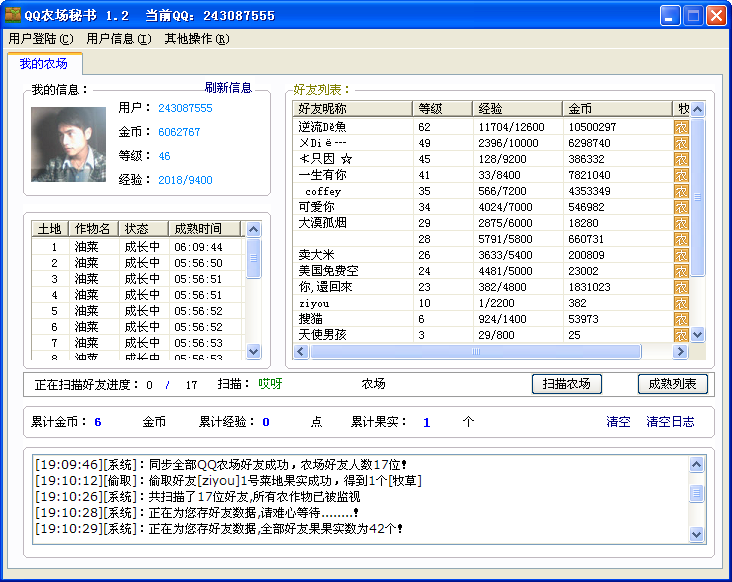Click the farm icon in the coffey row
The height and width of the screenshot is (582, 732).
click(x=681, y=191)
